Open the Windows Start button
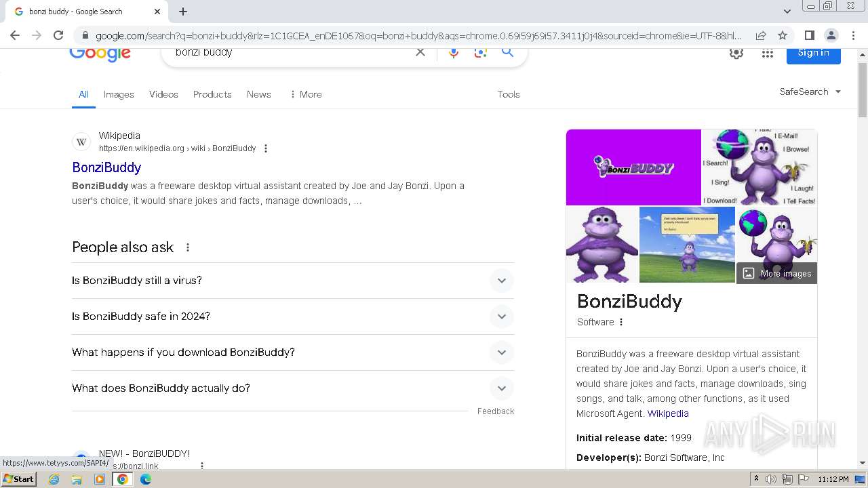Screen dimensions: 868x488 [19, 479]
